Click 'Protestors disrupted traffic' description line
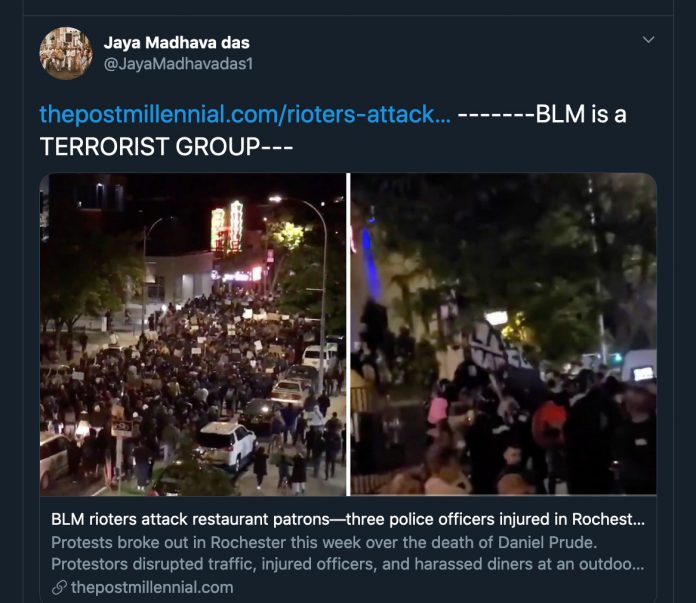The height and width of the screenshot is (603, 696). [348, 564]
